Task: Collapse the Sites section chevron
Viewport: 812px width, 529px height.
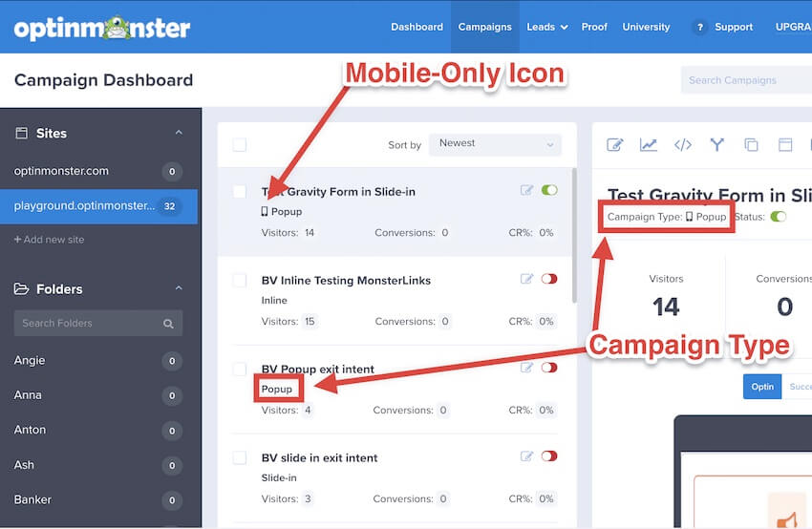Action: [179, 133]
